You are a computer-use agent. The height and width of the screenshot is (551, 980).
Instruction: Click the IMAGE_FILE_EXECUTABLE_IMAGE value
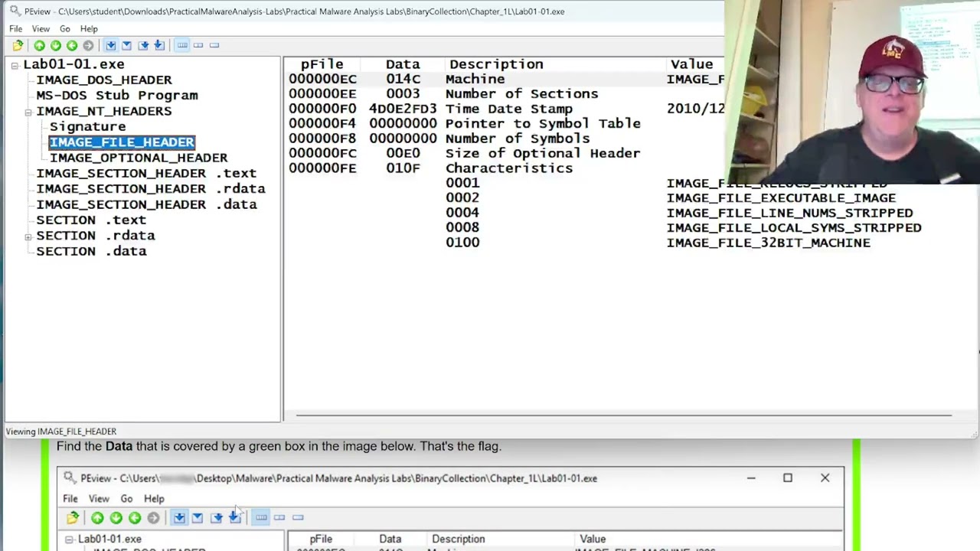tap(781, 197)
